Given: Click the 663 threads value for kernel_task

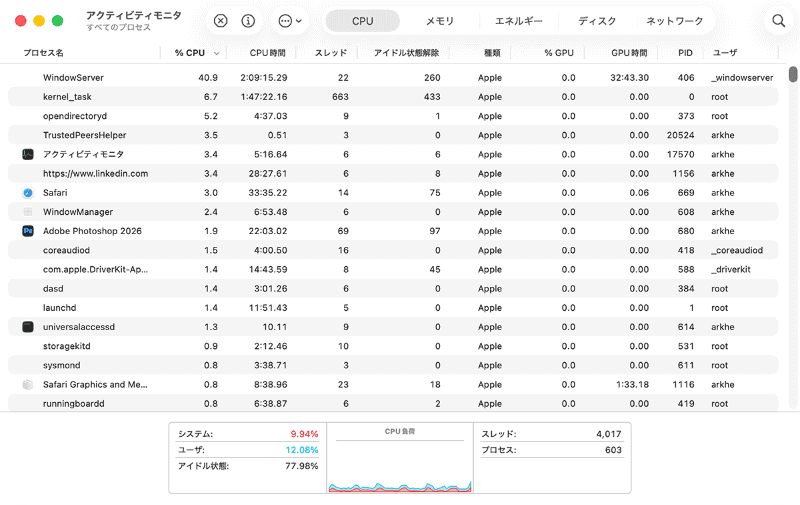Looking at the screenshot, I should coord(340,97).
